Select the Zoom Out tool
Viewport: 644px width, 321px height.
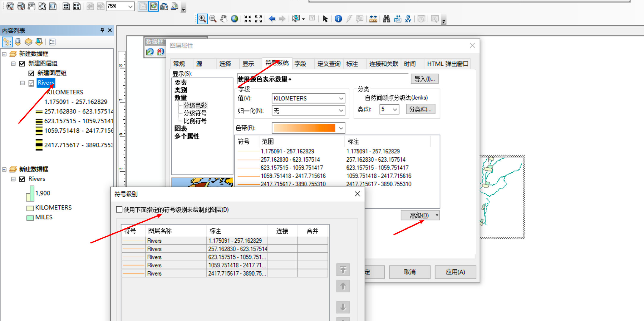click(x=213, y=19)
